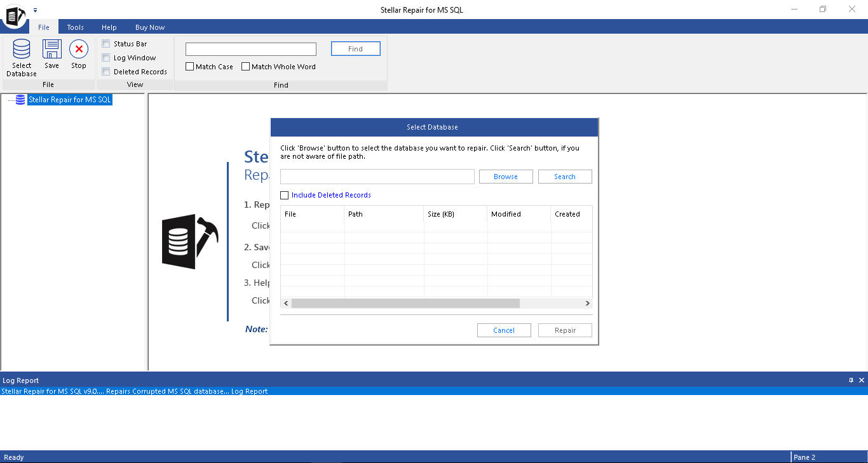Click the Repair button
The height and width of the screenshot is (463, 868).
(565, 330)
